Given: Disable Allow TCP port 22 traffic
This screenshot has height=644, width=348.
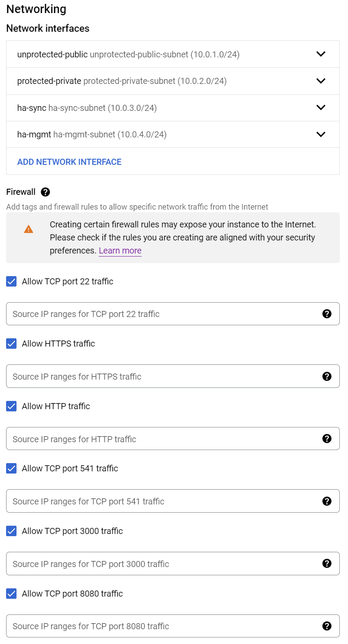Looking at the screenshot, I should coord(11,281).
